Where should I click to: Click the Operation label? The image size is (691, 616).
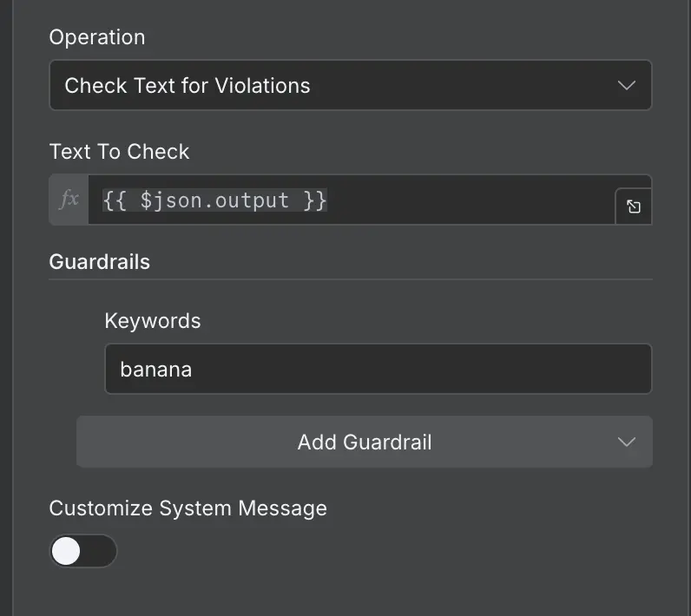[96, 37]
